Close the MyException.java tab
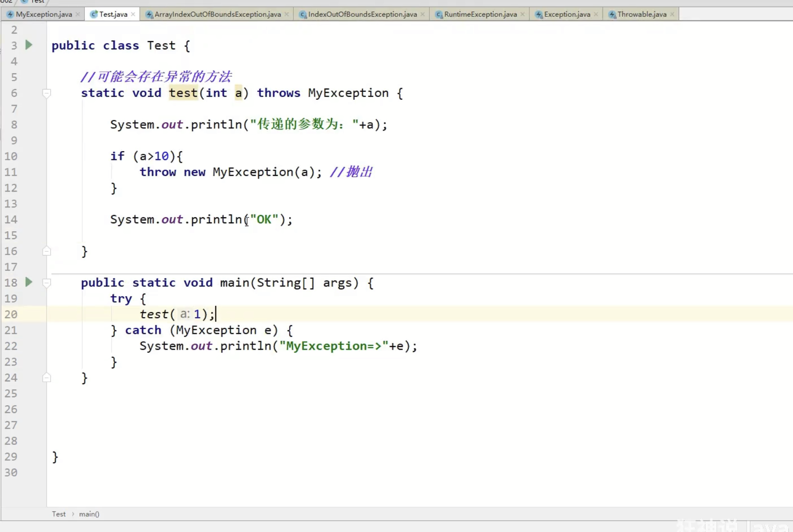Image resolution: width=793 pixels, height=532 pixels. pyautogui.click(x=78, y=14)
